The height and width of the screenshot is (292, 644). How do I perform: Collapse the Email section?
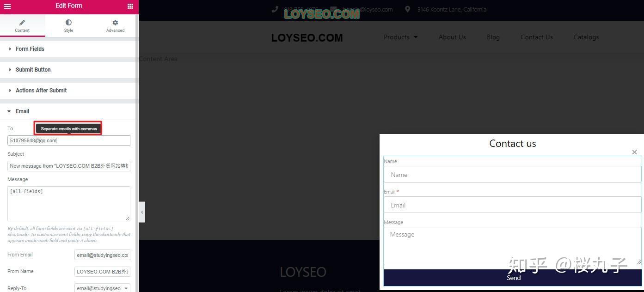[x=68, y=111]
